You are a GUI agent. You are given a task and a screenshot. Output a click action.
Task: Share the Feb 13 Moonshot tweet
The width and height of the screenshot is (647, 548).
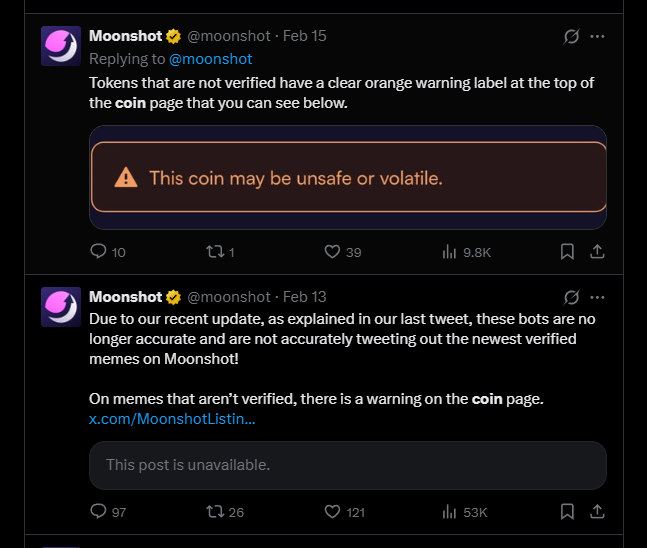(x=597, y=512)
